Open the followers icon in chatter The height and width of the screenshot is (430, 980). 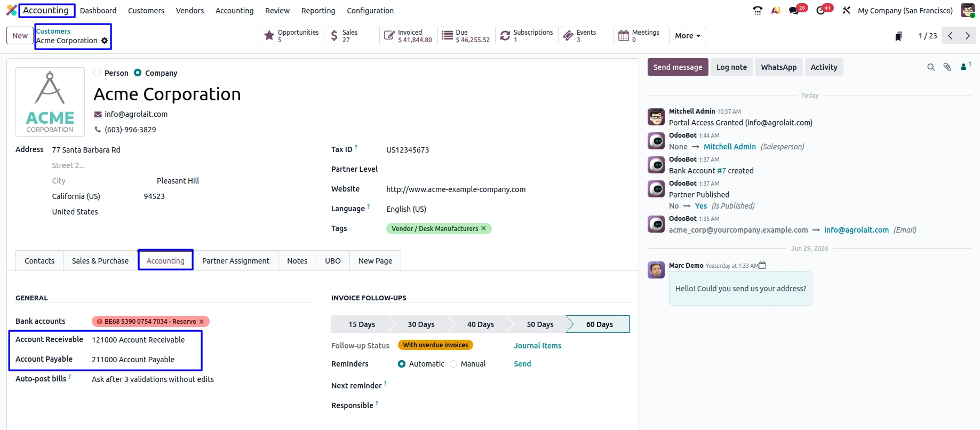[x=966, y=67]
